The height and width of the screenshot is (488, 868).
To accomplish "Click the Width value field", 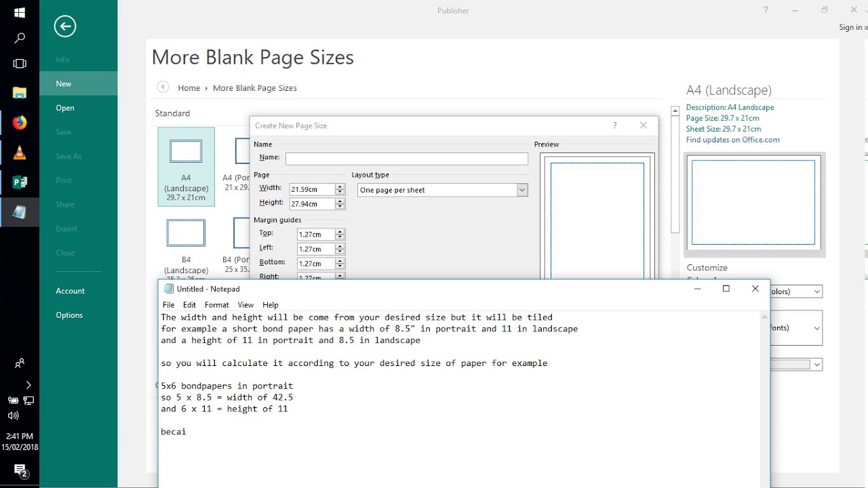I will 313,189.
